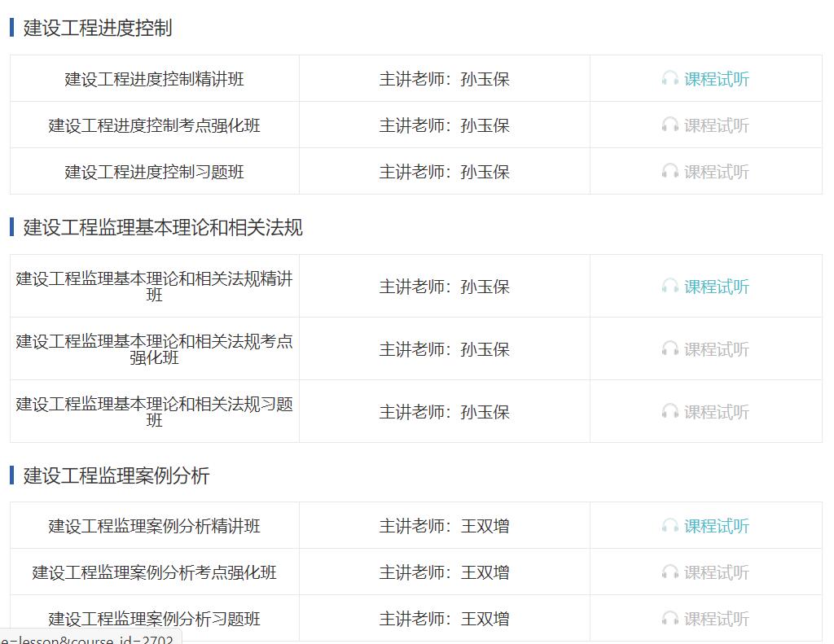Click teacher name 孙玉保 in first row
This screenshot has height=644, width=834.
(484, 79)
